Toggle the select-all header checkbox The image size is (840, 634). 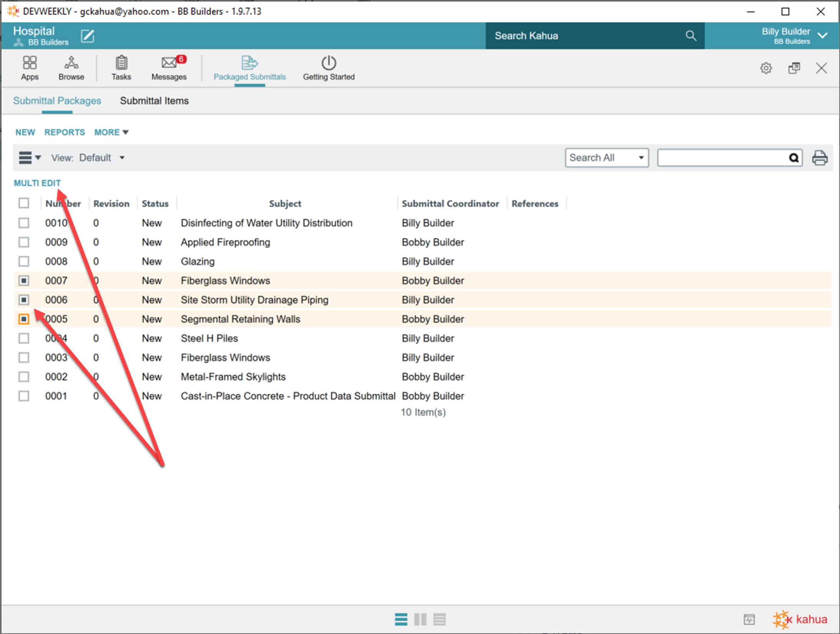24,203
